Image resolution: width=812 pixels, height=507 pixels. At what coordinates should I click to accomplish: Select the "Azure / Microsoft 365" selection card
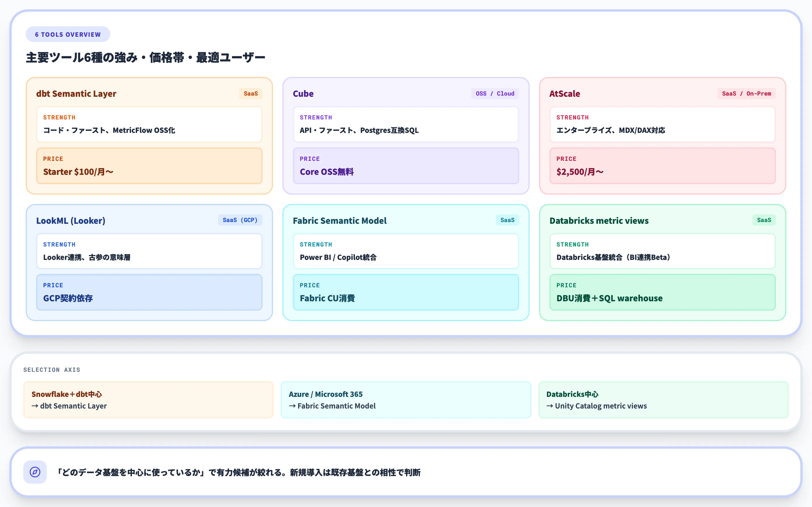[406, 400]
